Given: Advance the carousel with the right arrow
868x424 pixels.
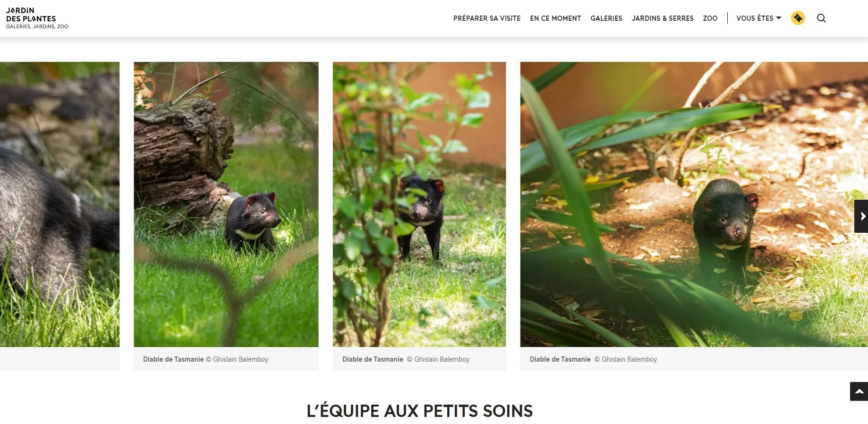Looking at the screenshot, I should click(x=861, y=216).
